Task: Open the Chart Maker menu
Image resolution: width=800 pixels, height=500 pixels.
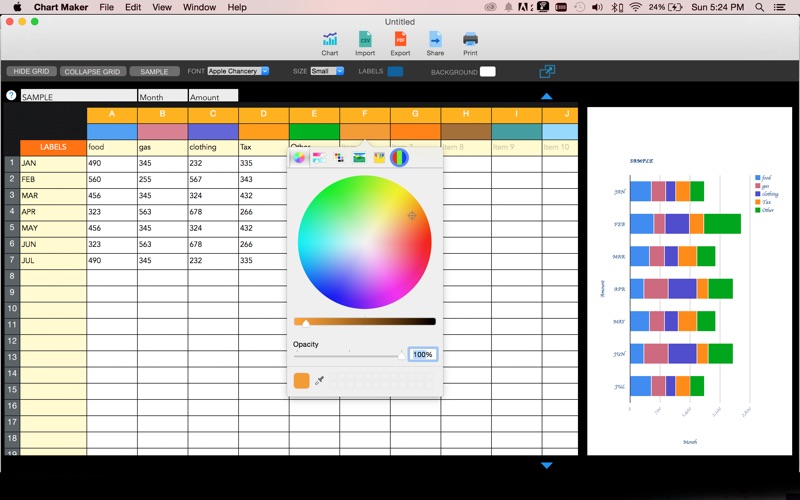Action: pos(61,7)
